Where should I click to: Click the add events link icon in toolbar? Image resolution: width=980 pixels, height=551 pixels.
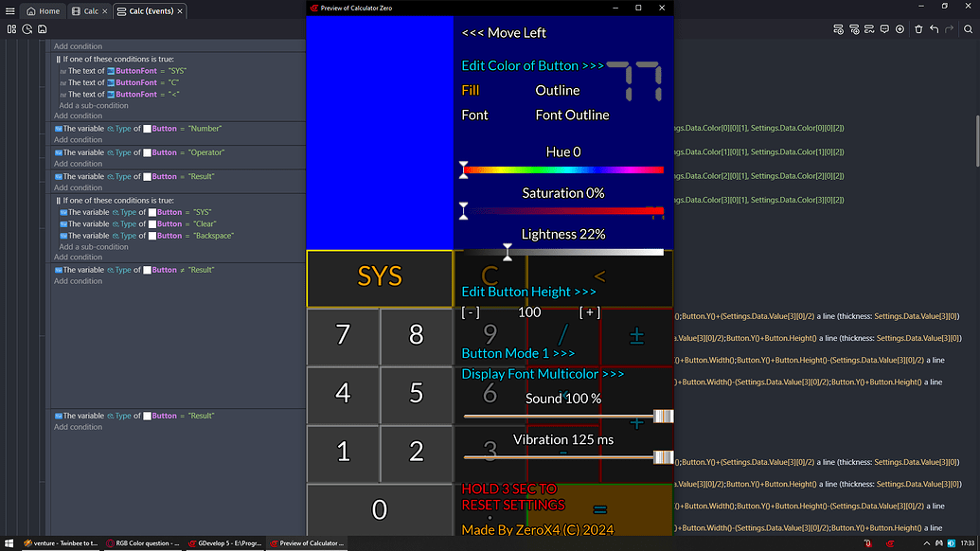coord(869,29)
